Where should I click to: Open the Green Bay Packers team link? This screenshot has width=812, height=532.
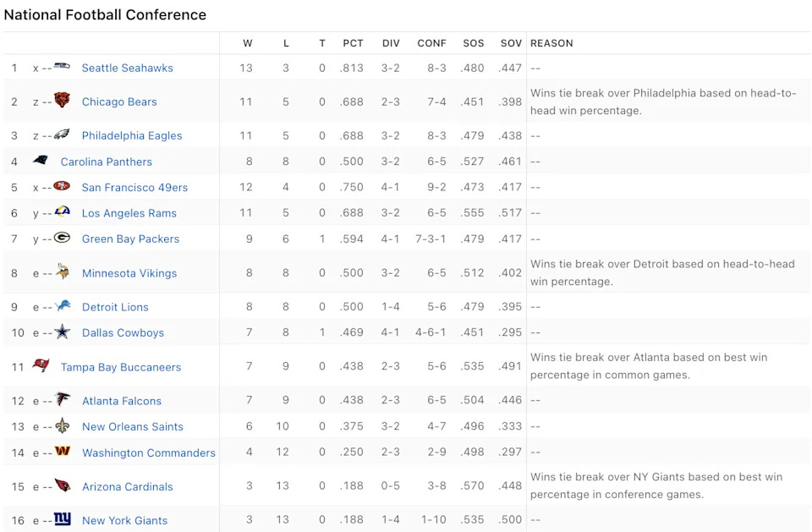tap(130, 239)
